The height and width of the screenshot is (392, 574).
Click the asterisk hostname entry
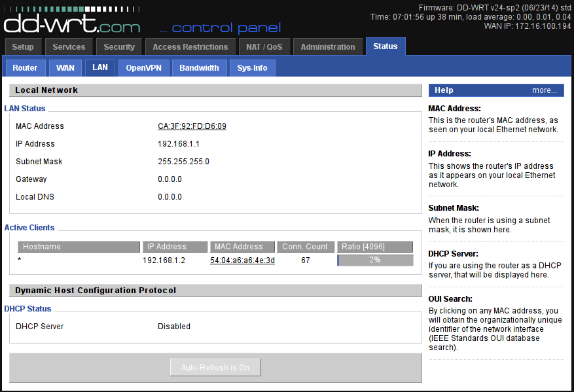20,260
